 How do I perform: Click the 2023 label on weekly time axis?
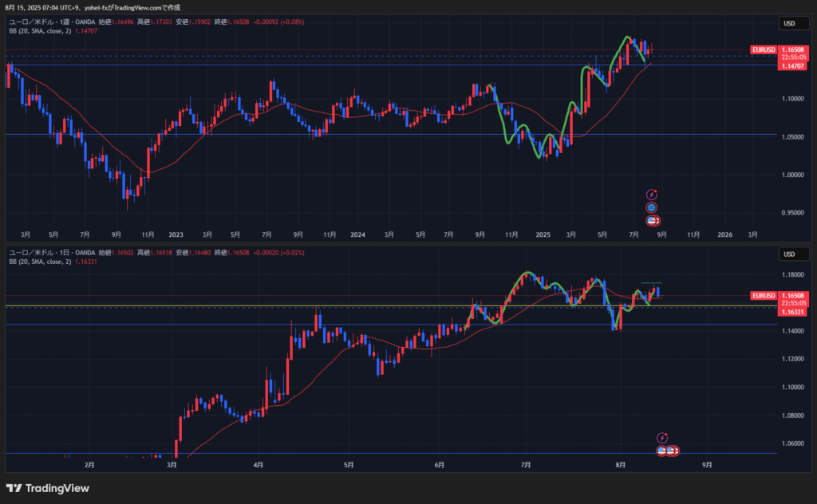tap(176, 235)
